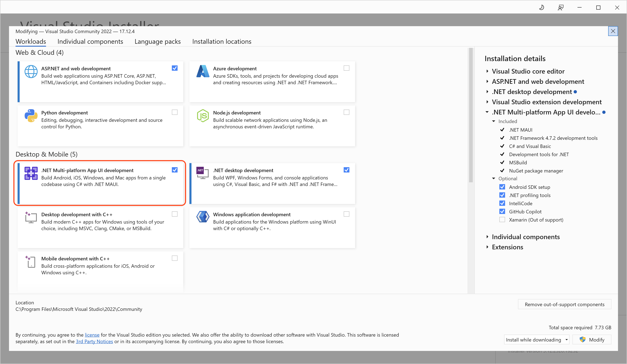Expand Visual Studio core editor details
The height and width of the screenshot is (364, 627).
[x=487, y=71]
